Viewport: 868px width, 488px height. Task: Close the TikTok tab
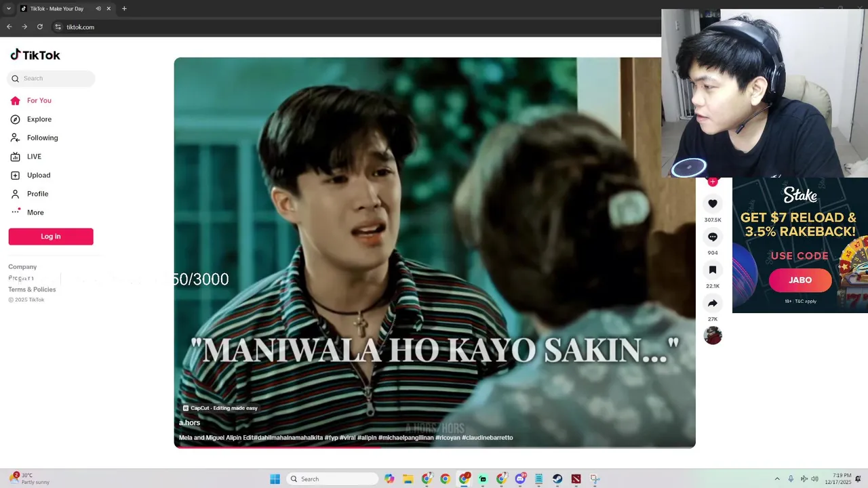(x=108, y=9)
